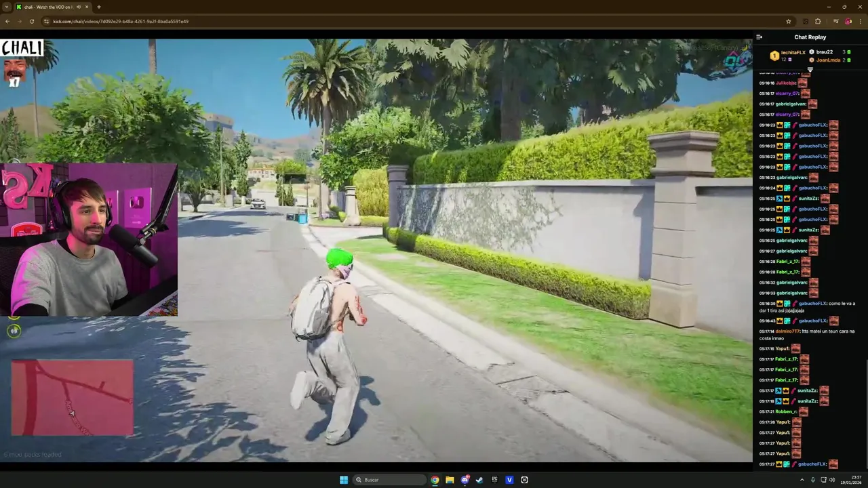Expand the gift leaderboard arrow under lechitaFLX

click(x=810, y=68)
